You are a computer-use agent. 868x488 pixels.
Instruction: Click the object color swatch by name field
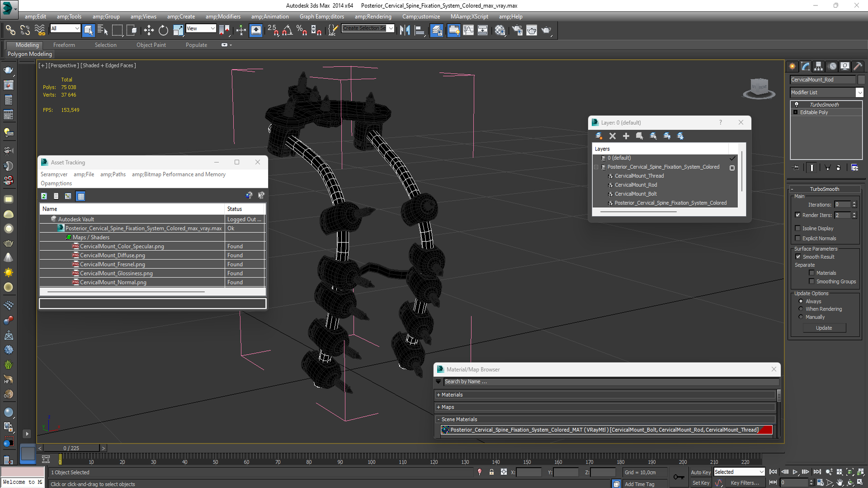pyautogui.click(x=861, y=80)
